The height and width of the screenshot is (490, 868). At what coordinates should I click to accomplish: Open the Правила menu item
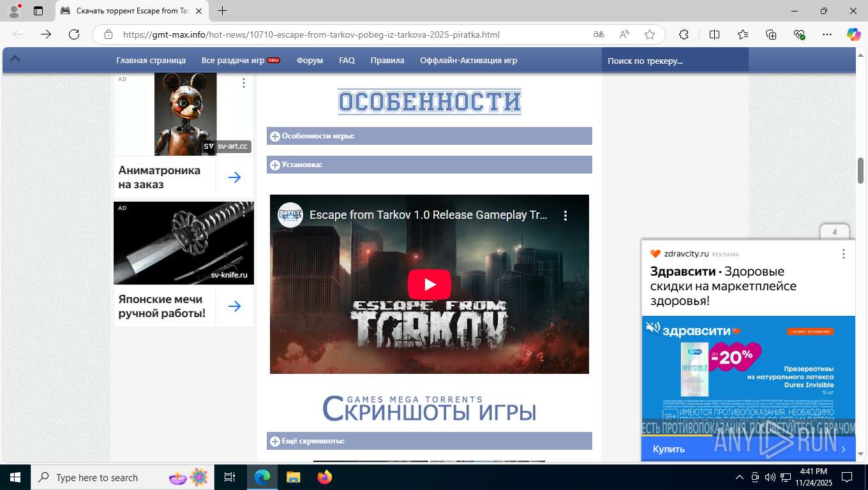click(x=387, y=60)
